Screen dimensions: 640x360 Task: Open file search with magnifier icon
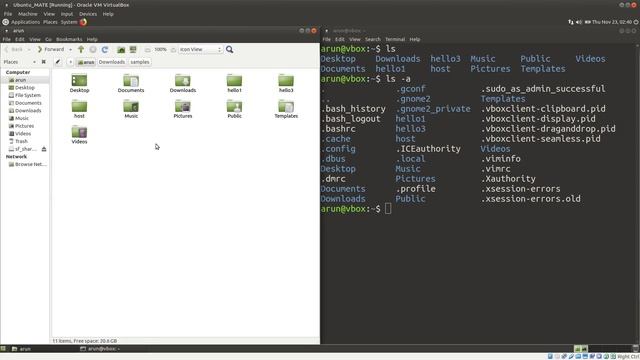click(x=230, y=49)
